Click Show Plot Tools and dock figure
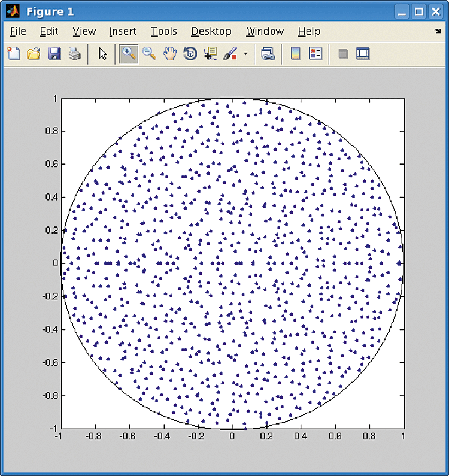The image size is (449, 476). tap(363, 54)
